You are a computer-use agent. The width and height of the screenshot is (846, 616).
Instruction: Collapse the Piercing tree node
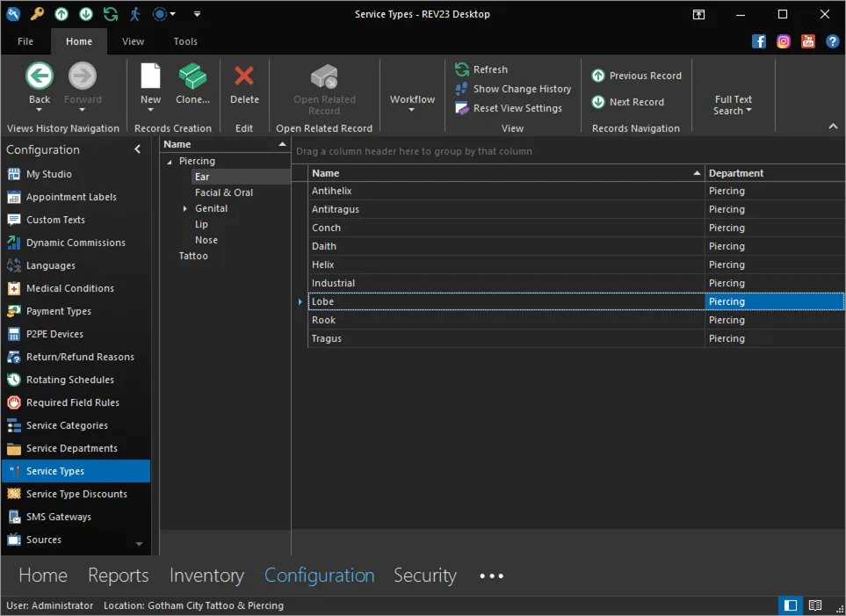tap(170, 162)
